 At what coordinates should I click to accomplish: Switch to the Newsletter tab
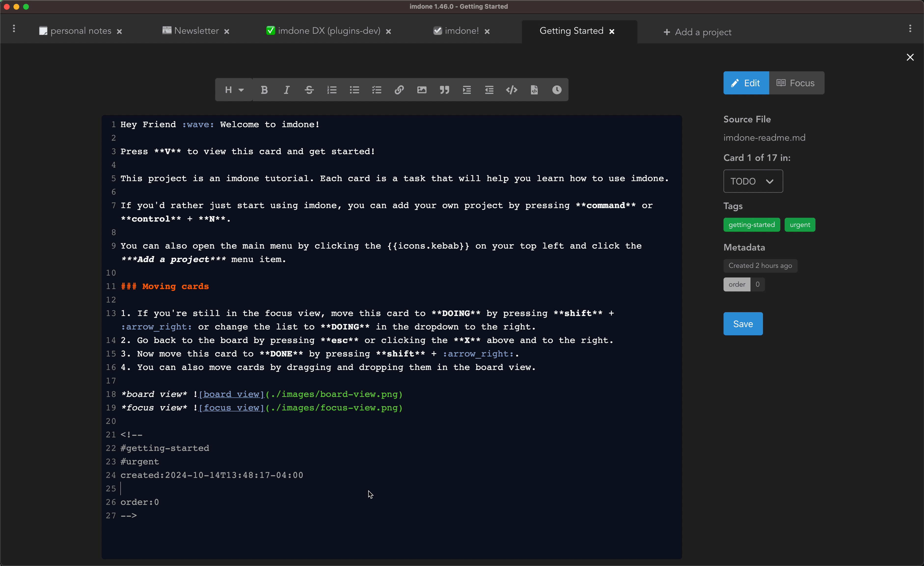190,31
